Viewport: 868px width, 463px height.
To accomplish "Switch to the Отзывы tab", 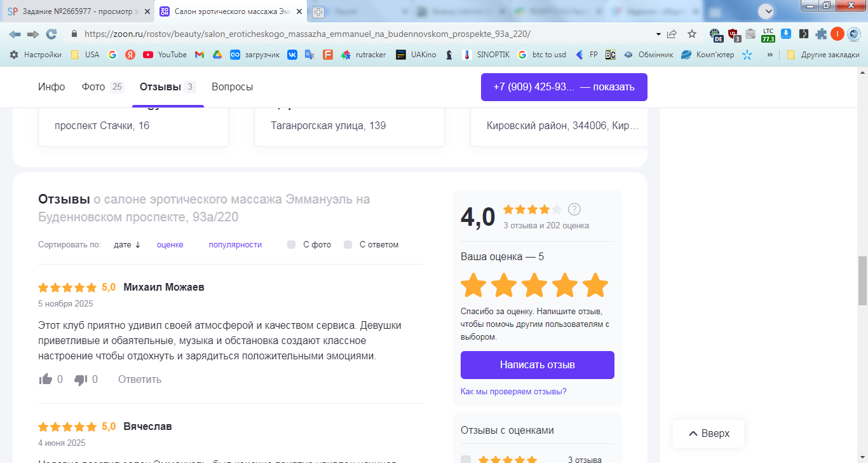I will coord(168,87).
